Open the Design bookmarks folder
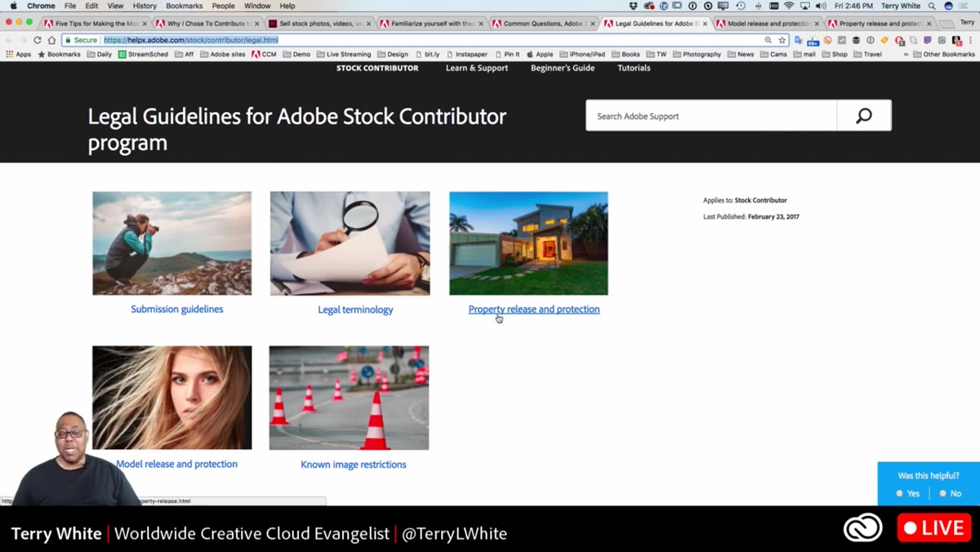The image size is (980, 552). coord(393,54)
